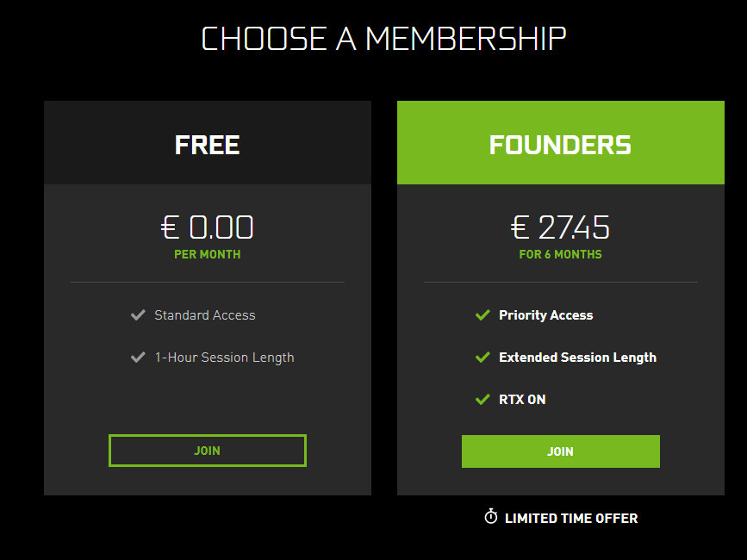
Task: Select the FREE membership header
Action: [208, 142]
